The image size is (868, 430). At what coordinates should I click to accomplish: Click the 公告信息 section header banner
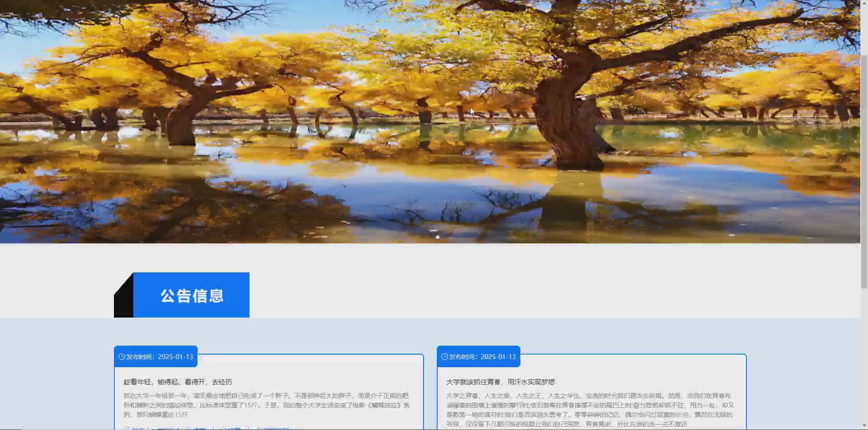point(192,295)
